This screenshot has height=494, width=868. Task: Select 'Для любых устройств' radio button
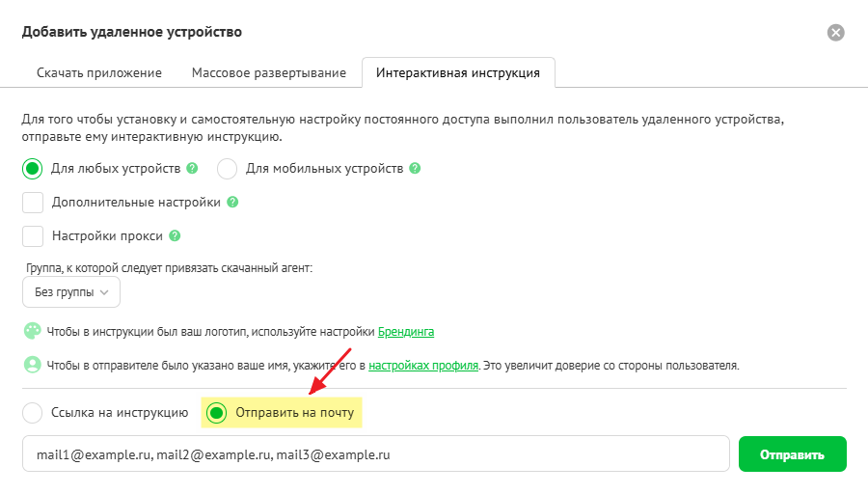[33, 169]
